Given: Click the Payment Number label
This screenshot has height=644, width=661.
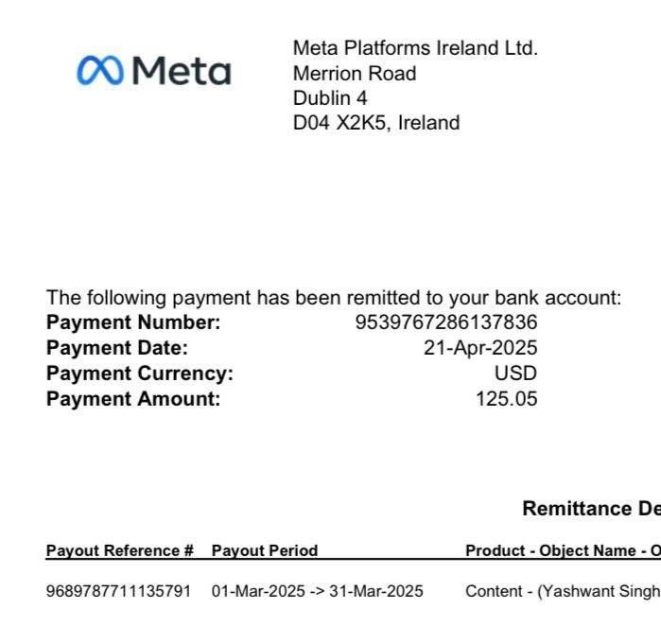Looking at the screenshot, I should coord(133,322).
